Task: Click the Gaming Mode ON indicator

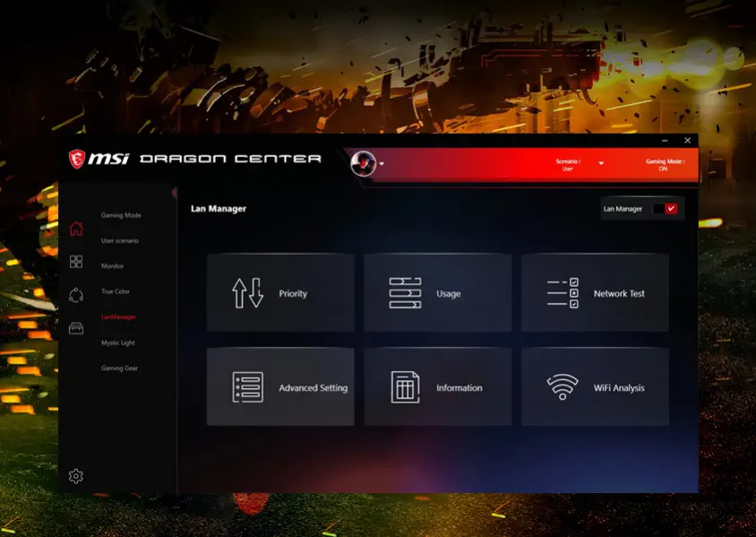Action: tap(665, 165)
